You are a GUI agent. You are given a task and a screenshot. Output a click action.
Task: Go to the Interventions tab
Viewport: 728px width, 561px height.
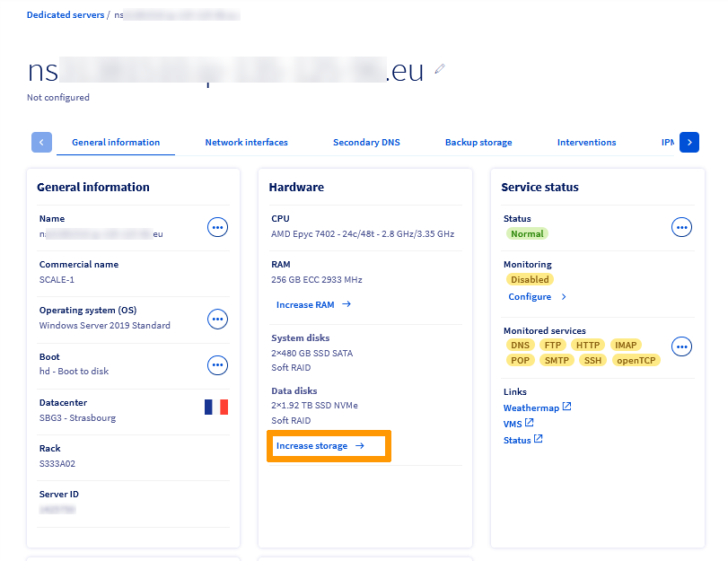point(586,143)
